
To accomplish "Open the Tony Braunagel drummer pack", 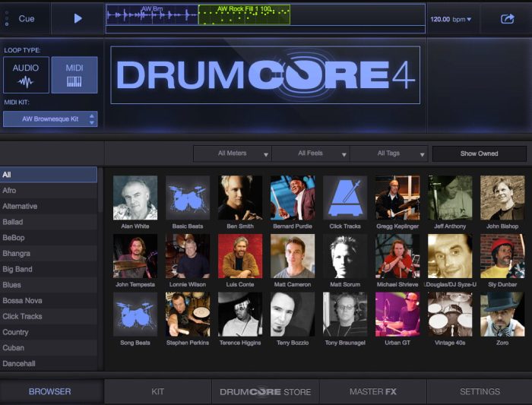I will click(345, 315).
